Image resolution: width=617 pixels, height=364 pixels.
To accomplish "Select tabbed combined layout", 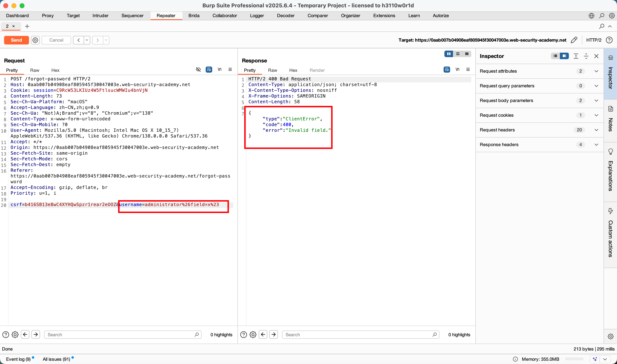I will click(x=467, y=54).
